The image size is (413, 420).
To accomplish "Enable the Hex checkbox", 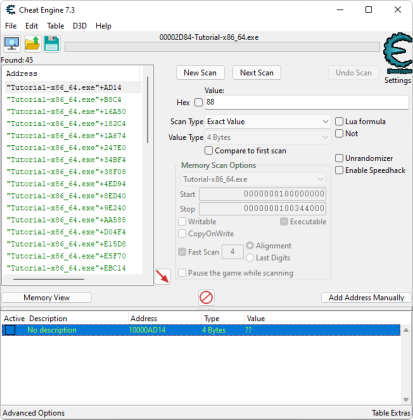I will click(198, 102).
